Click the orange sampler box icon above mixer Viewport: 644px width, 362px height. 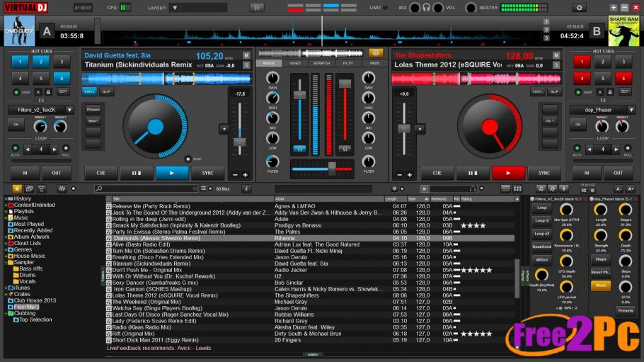point(376,52)
